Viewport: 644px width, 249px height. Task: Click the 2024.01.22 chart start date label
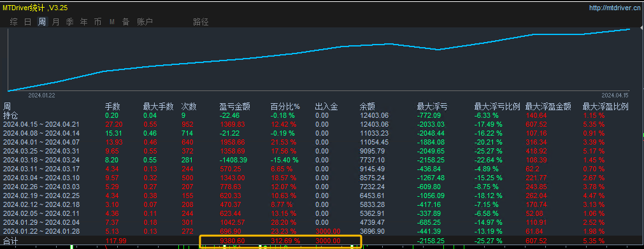(41, 95)
